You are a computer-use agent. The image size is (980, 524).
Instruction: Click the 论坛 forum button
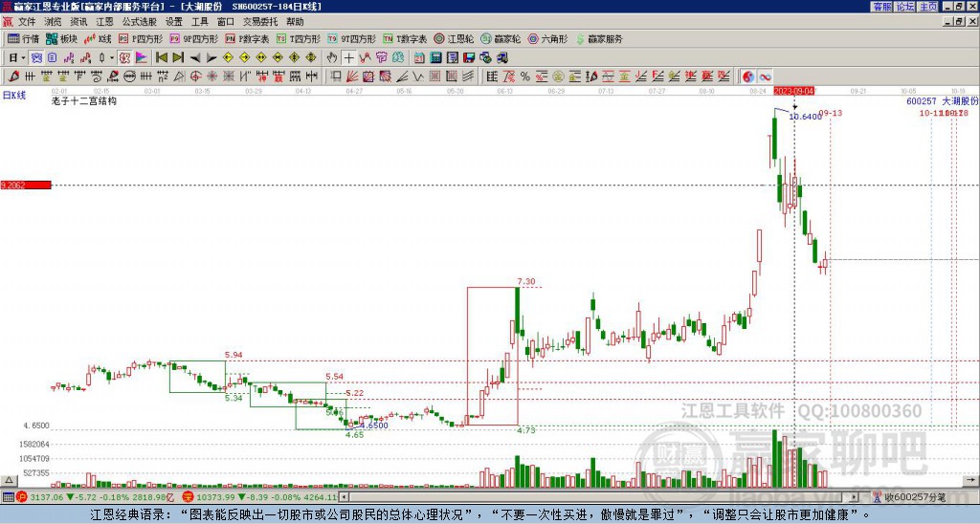point(905,7)
